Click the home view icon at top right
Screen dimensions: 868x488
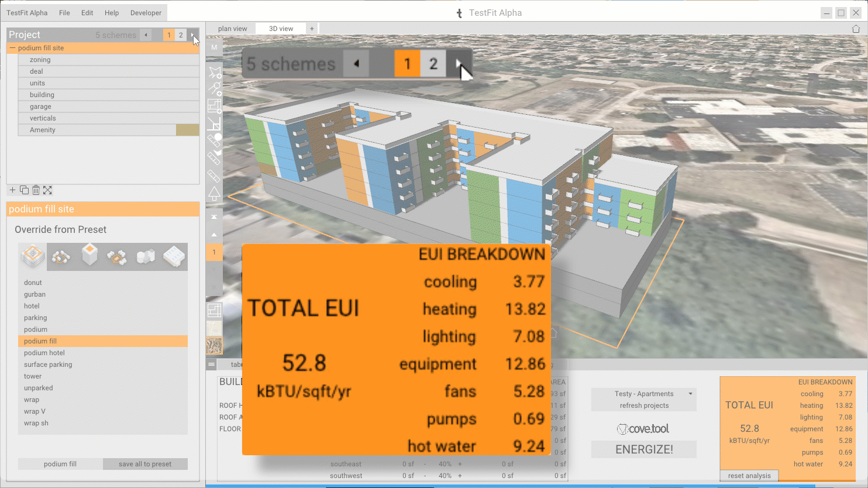coord(856,29)
